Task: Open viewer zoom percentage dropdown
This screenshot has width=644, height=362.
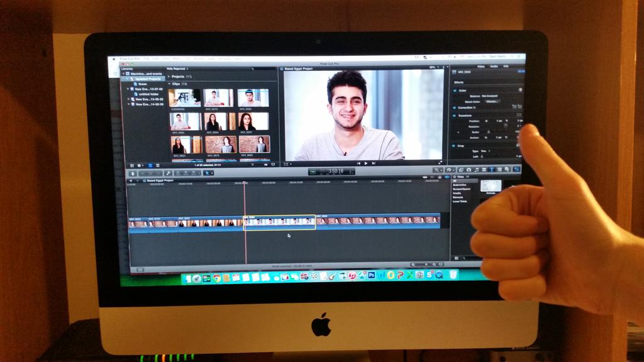Action: tap(434, 67)
